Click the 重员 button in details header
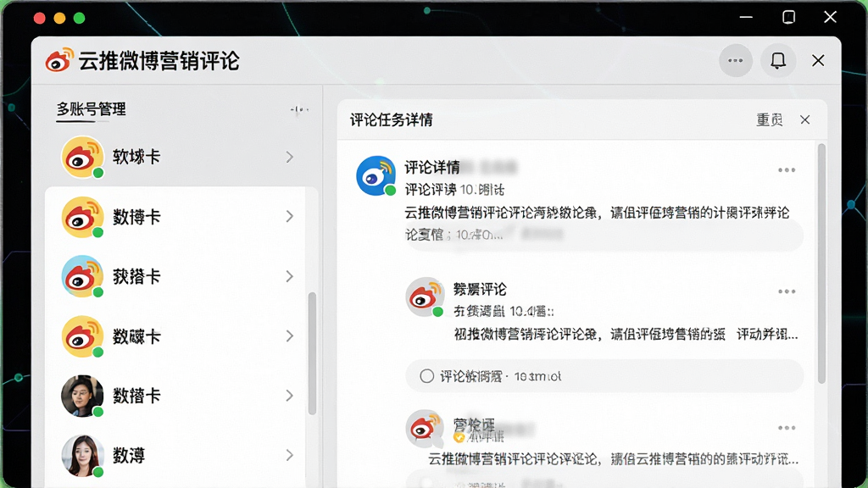 pos(770,119)
